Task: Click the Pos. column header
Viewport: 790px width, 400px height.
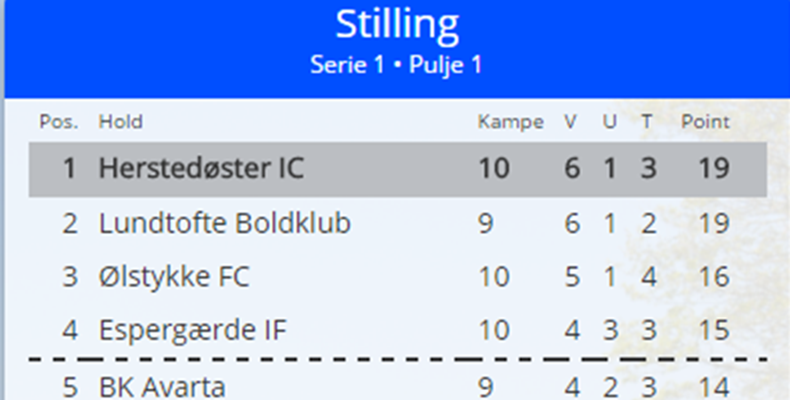Action: pyautogui.click(x=59, y=121)
